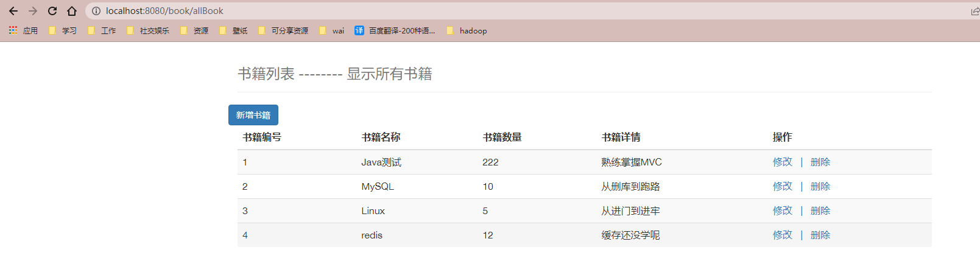Viewport: 980px width, 278px height.
Task: Go to the browser home icon
Action: (72, 11)
